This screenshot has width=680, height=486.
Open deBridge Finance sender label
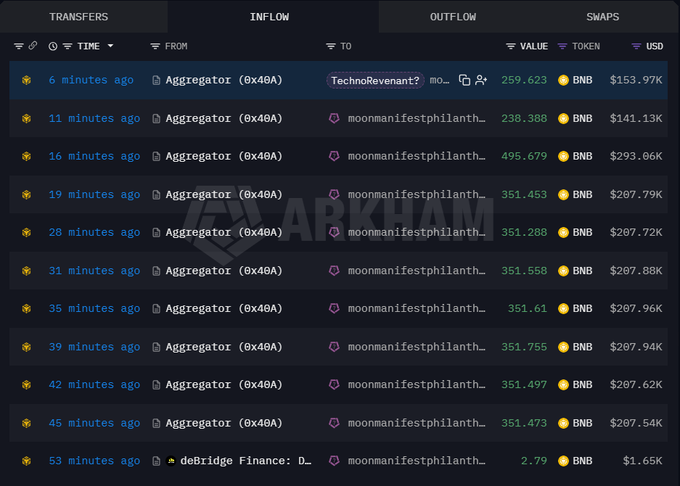pyautogui.click(x=245, y=461)
